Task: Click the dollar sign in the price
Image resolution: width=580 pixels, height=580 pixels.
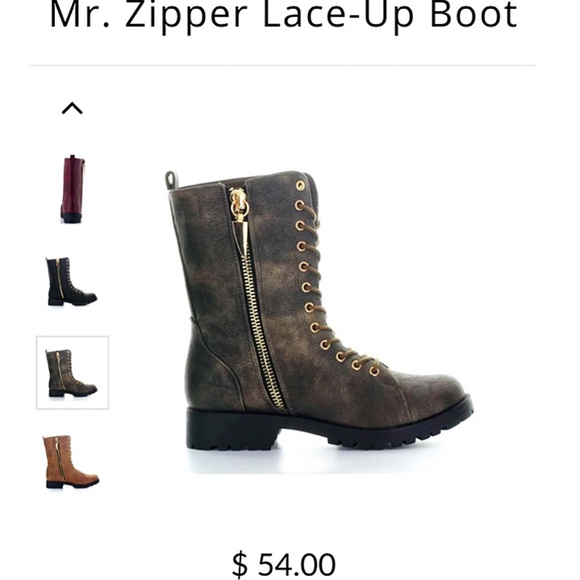Action: (x=240, y=565)
